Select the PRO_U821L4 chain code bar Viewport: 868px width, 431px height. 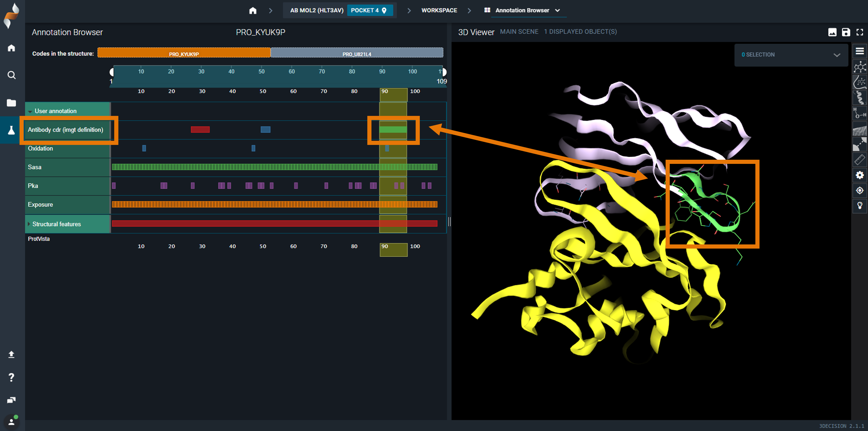tap(357, 53)
